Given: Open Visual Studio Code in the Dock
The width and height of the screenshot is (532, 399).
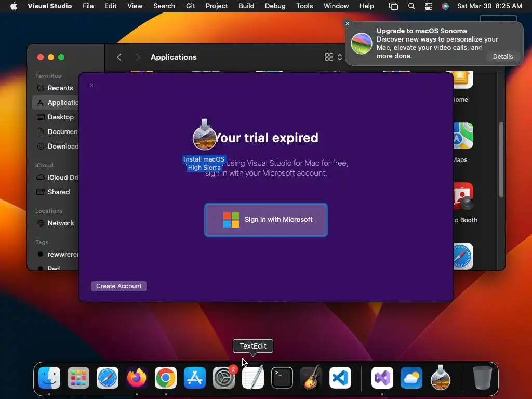Looking at the screenshot, I should click(x=340, y=378).
